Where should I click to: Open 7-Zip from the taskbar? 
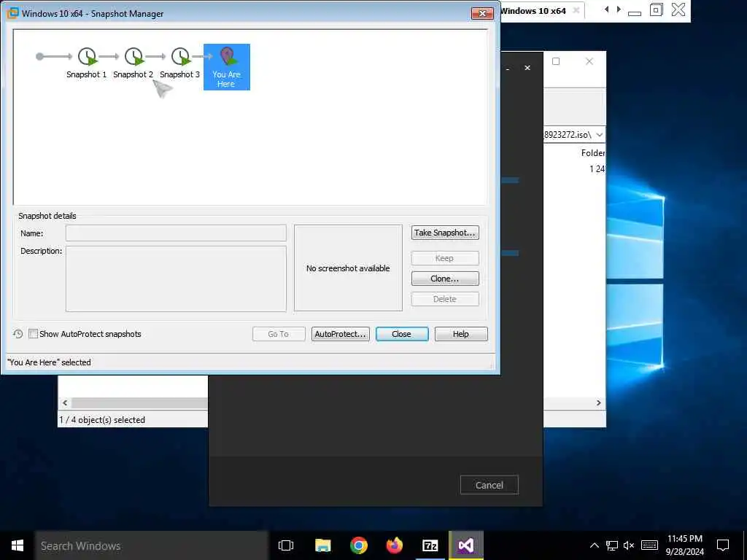[x=430, y=545]
